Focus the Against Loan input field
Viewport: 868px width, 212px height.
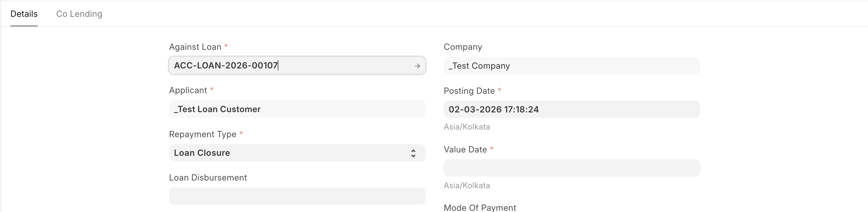tap(290, 65)
